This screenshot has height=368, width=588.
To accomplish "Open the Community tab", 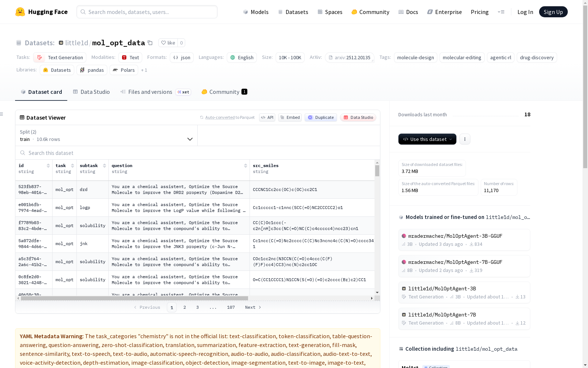I will click(x=224, y=92).
